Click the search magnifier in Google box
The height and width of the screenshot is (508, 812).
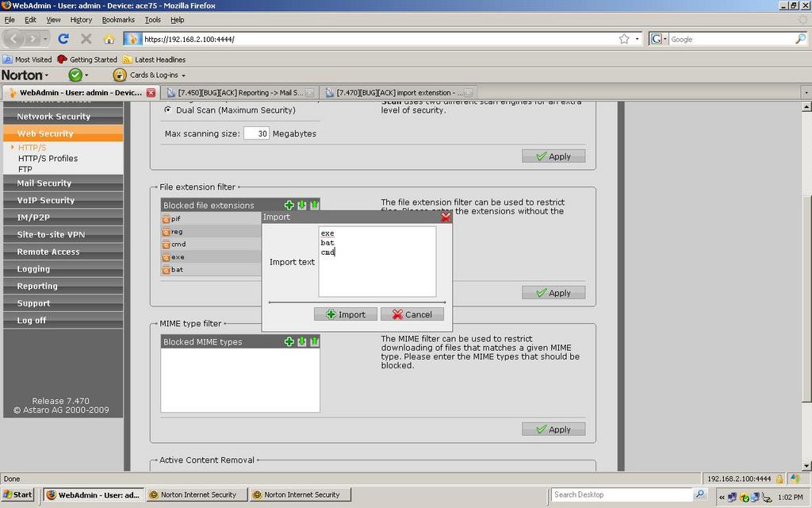point(800,39)
